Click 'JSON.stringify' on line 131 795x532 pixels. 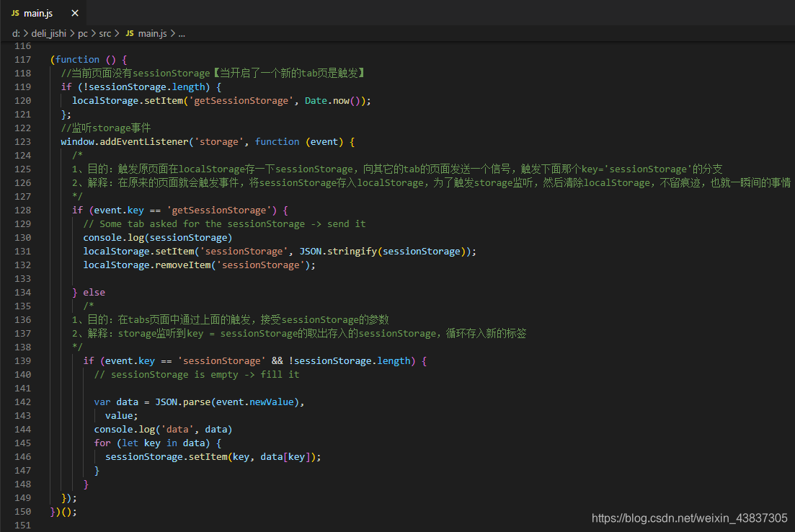[338, 251]
